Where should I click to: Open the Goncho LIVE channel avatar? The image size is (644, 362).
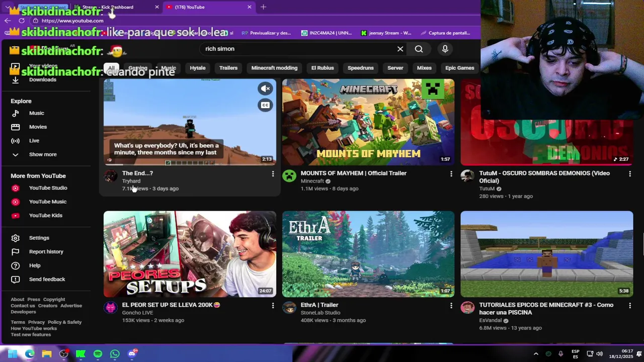(111, 308)
